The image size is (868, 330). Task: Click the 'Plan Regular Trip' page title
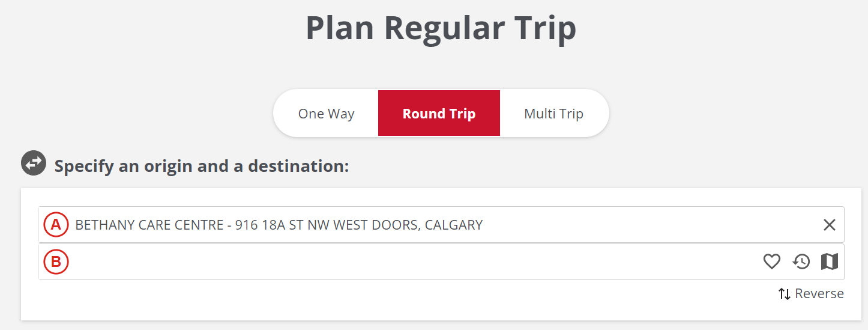[x=441, y=28]
